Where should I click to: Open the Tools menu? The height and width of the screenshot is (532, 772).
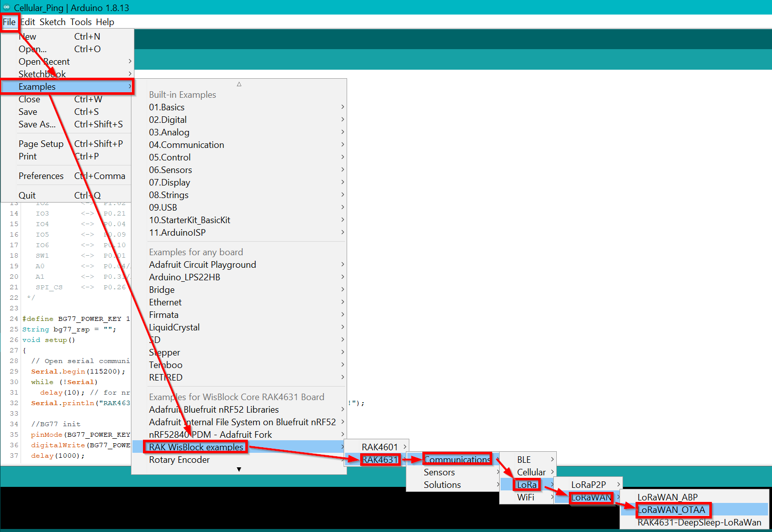[81, 22]
